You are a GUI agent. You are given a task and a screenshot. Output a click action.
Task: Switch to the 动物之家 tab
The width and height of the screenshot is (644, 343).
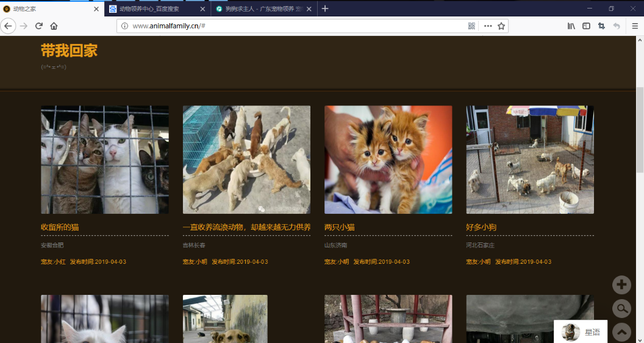click(x=52, y=9)
